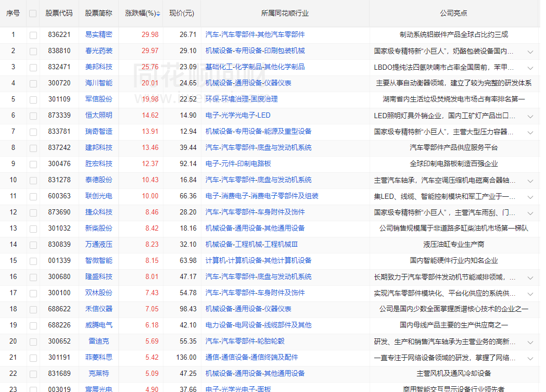
Task: Open stock link 联创光电
Action: [x=98, y=196]
